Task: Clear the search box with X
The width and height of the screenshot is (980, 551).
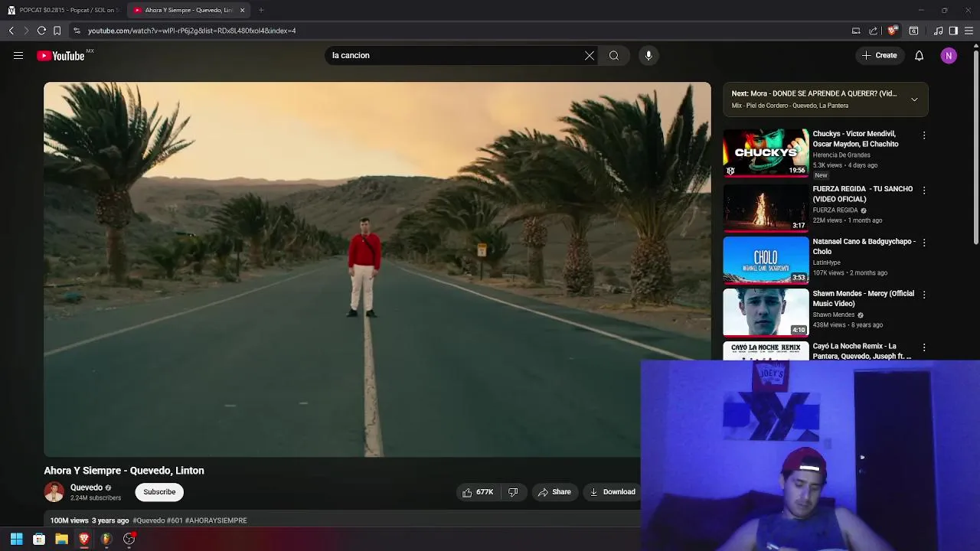Action: (590, 56)
